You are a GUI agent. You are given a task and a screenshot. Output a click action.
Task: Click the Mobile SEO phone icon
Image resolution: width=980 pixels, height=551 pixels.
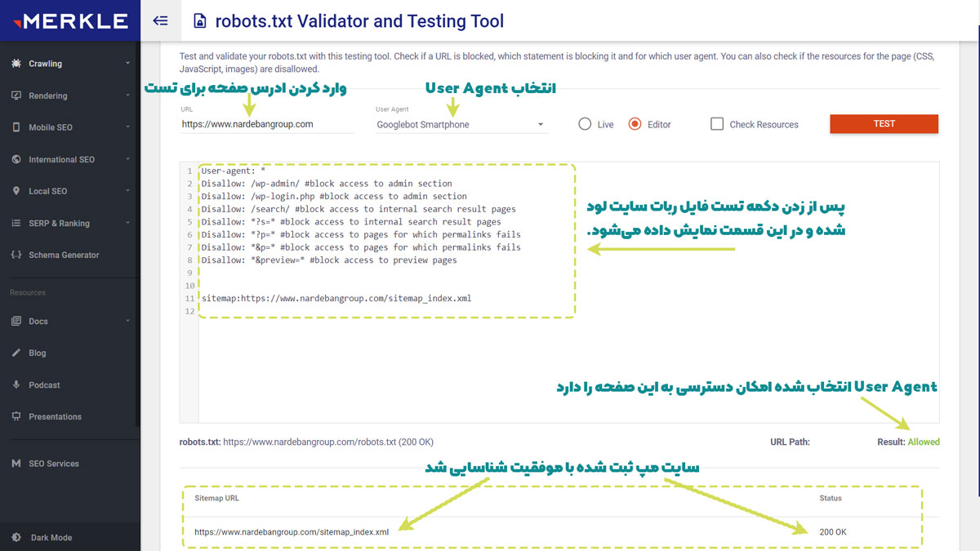click(16, 127)
